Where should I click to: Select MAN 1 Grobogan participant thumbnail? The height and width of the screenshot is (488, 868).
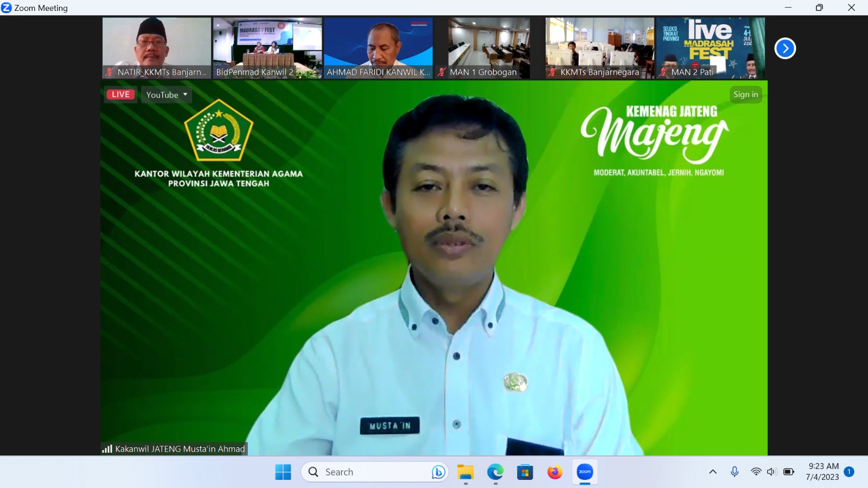tap(489, 48)
